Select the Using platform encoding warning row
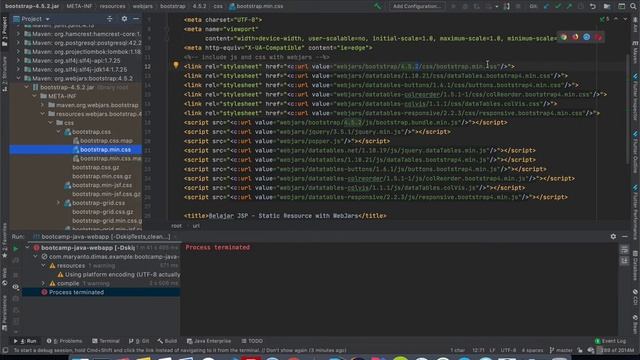Viewport: 640px width, 360px height. point(118,274)
